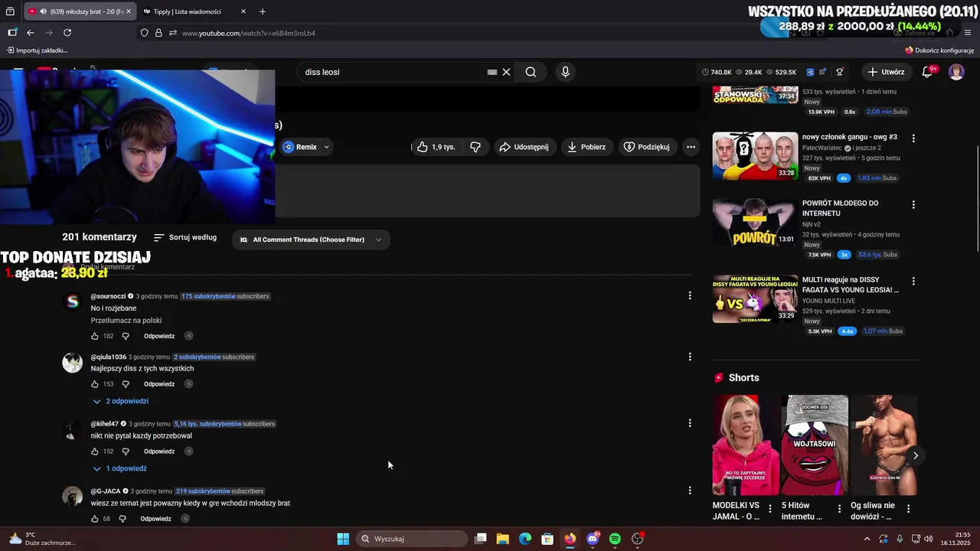Open Udostępnij share dialog
The width and height of the screenshot is (980, 551).
(x=524, y=147)
